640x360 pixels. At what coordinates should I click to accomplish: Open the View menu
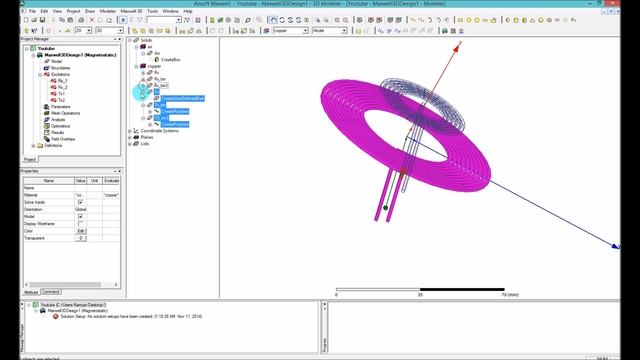point(57,11)
